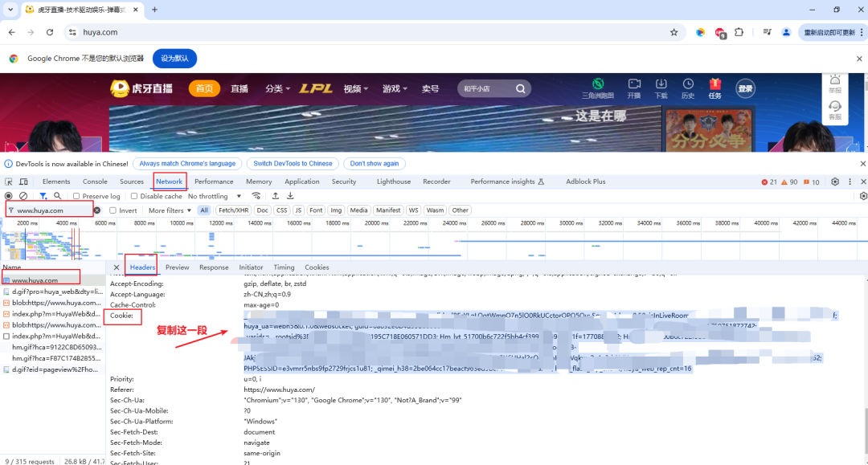The image size is (868, 465).
Task: Open network conditions wifi icon
Action: (256, 196)
